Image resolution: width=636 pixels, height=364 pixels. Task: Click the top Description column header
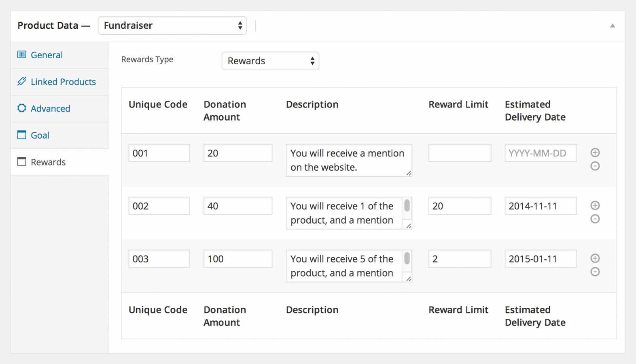(312, 104)
